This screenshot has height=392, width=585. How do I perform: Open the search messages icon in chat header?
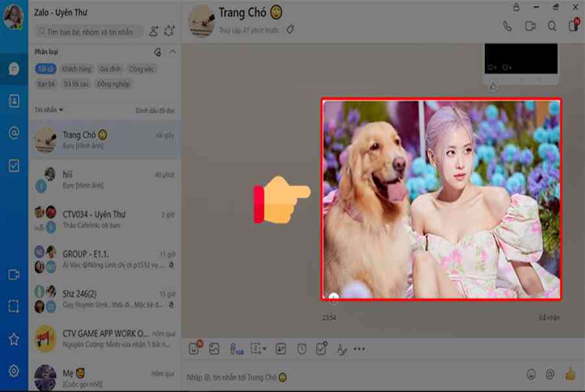click(x=552, y=26)
